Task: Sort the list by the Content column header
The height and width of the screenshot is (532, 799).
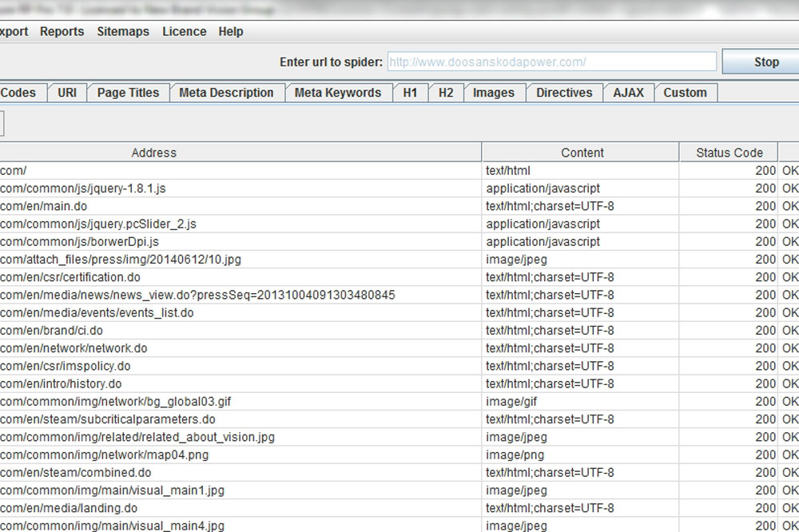Action: (x=582, y=152)
